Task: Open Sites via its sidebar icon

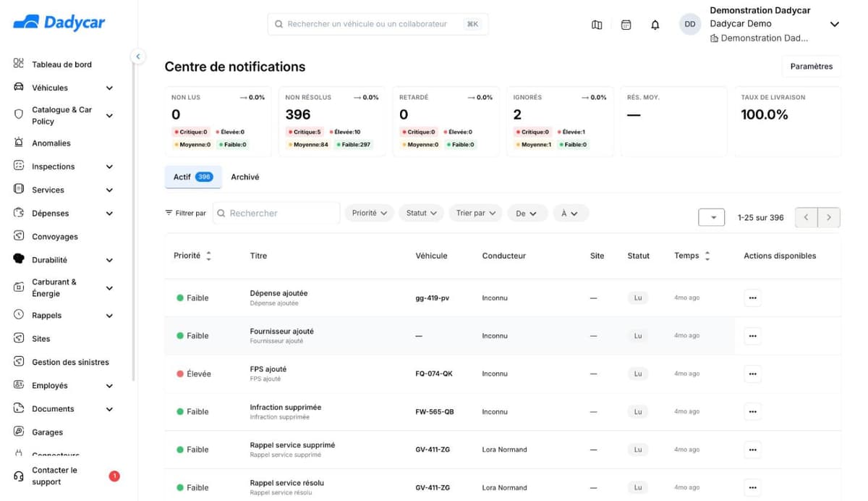Action: click(x=19, y=338)
